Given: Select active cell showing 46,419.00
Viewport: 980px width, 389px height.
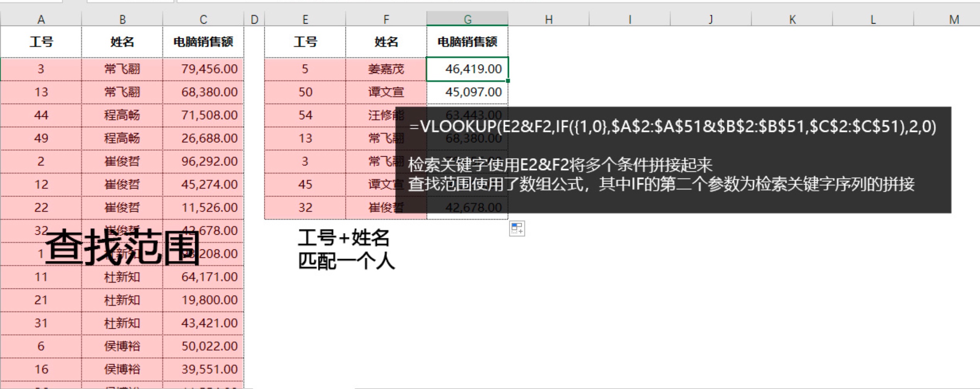Looking at the screenshot, I should (467, 69).
